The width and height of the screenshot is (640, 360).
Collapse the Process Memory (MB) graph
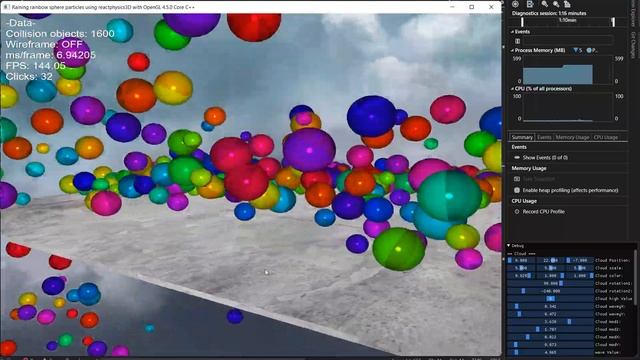512,50
